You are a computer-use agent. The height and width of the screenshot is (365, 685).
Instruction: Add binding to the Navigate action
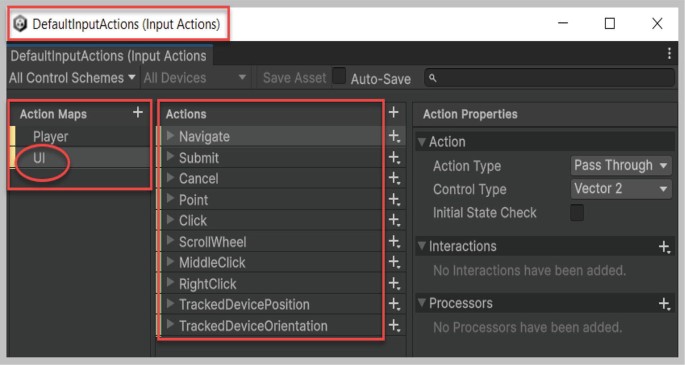tap(394, 136)
